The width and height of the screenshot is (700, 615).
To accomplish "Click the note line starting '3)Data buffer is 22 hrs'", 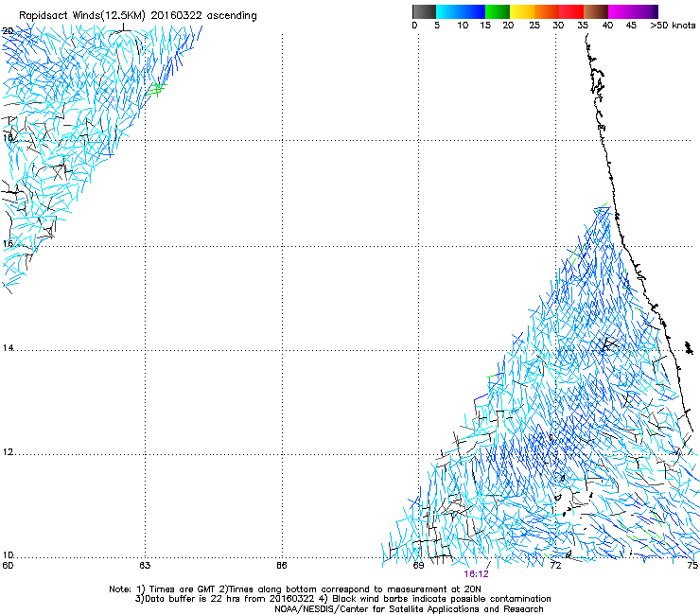I will (x=342, y=599).
